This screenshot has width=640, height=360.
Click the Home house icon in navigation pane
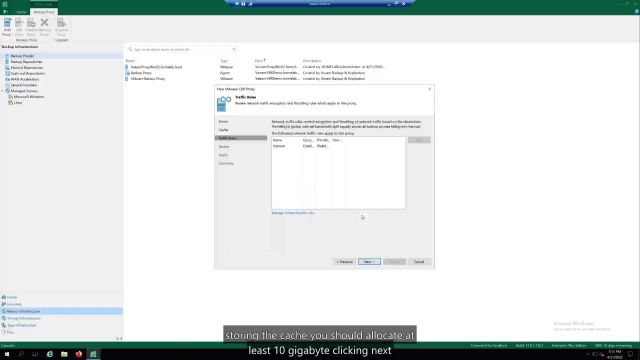(x=4, y=297)
